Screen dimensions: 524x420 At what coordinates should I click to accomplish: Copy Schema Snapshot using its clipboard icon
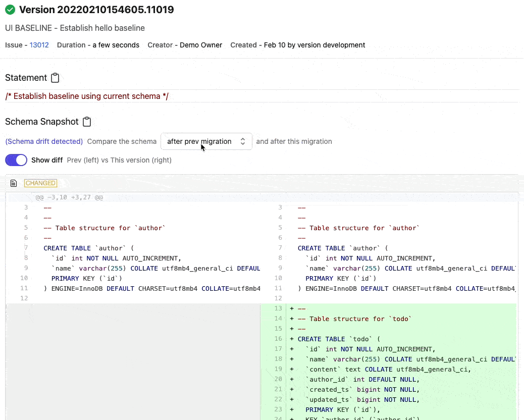click(87, 122)
